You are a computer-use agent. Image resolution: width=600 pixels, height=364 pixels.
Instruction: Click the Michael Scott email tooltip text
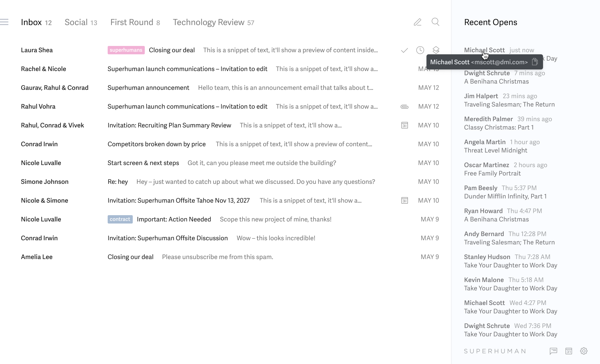click(479, 62)
